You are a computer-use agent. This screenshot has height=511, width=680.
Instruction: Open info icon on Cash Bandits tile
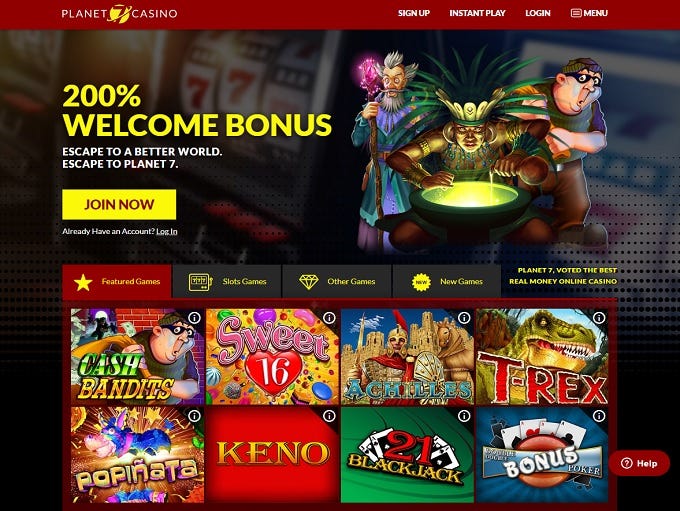194,318
